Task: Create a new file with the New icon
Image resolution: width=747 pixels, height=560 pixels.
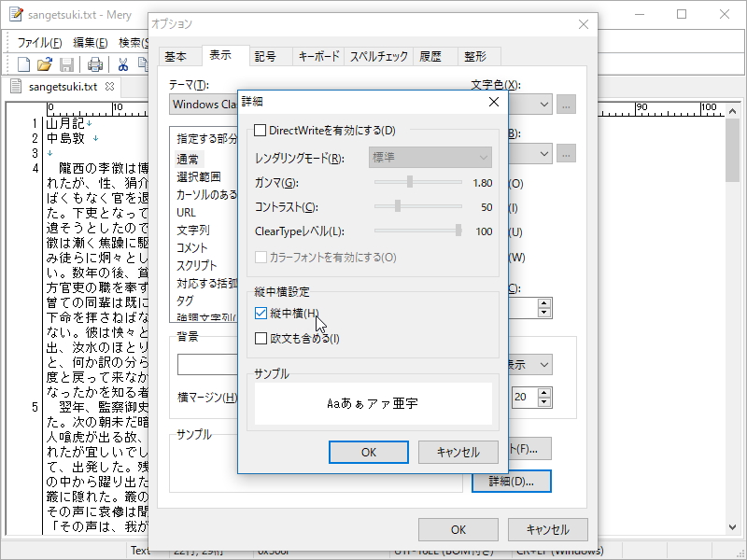Action: (x=23, y=63)
